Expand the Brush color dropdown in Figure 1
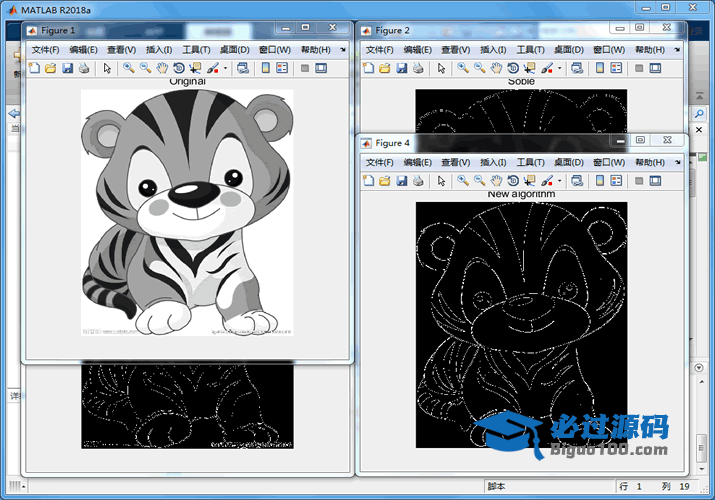This screenshot has width=715, height=500. [226, 68]
